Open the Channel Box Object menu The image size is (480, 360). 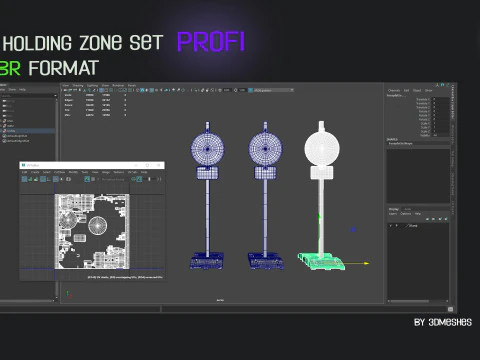coord(417,90)
